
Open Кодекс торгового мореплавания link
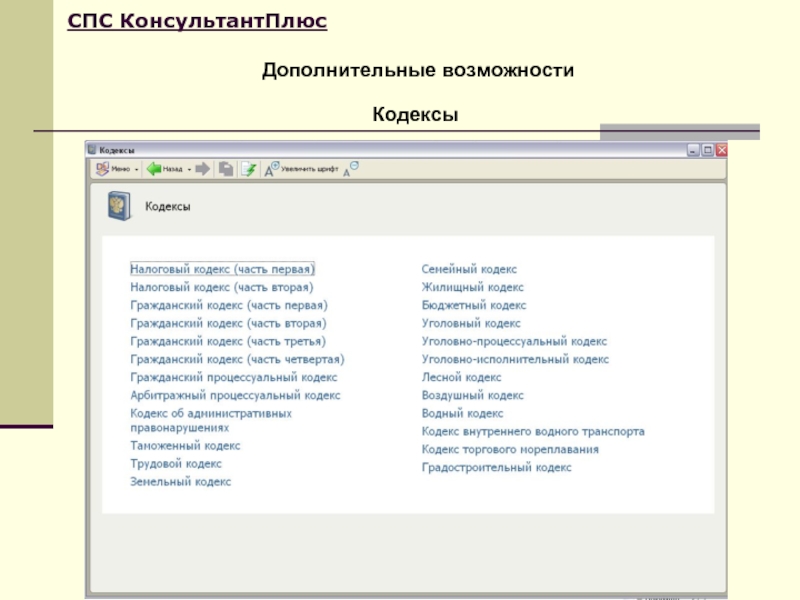click(510, 449)
